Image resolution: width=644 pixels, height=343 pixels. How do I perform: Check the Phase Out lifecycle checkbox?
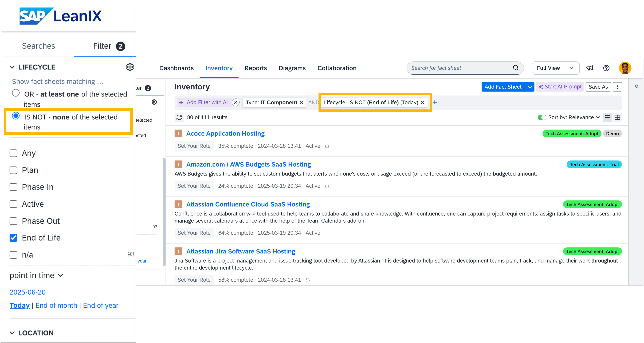[14, 221]
